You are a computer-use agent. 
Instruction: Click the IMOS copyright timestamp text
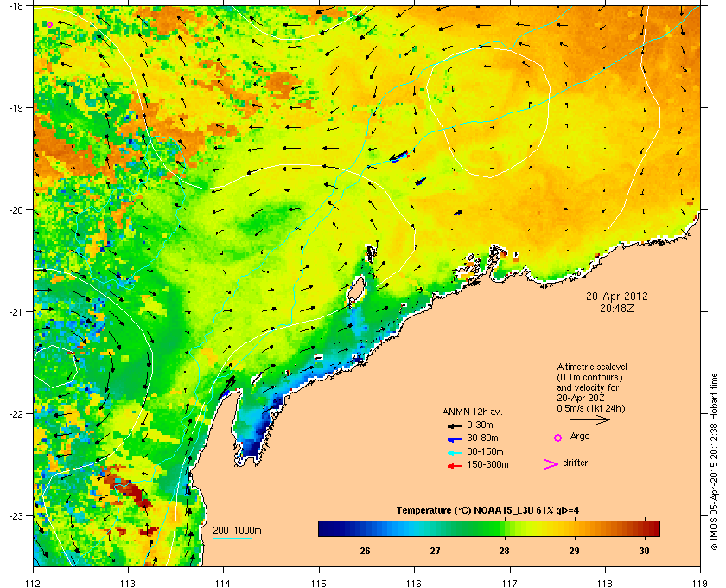coord(714,463)
